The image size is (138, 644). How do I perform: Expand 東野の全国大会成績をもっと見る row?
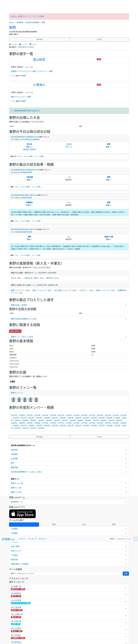tap(69, 319)
